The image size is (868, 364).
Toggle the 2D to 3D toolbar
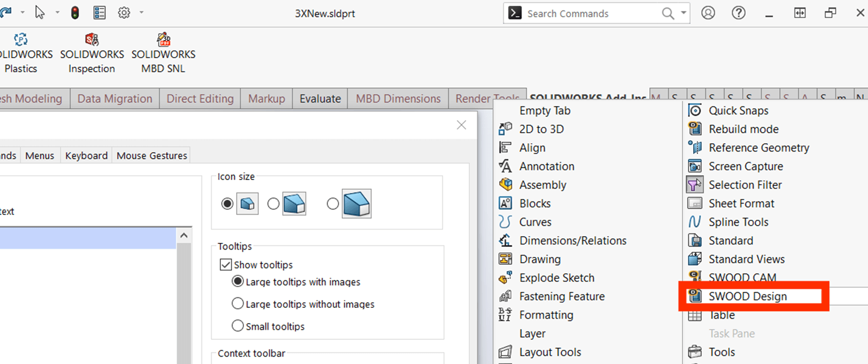541,129
